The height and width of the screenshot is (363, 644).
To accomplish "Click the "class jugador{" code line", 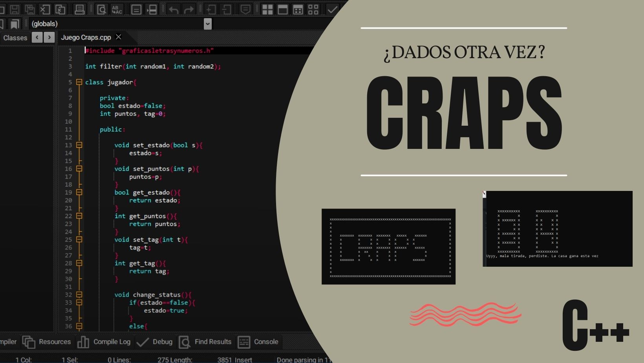I will [x=111, y=82].
